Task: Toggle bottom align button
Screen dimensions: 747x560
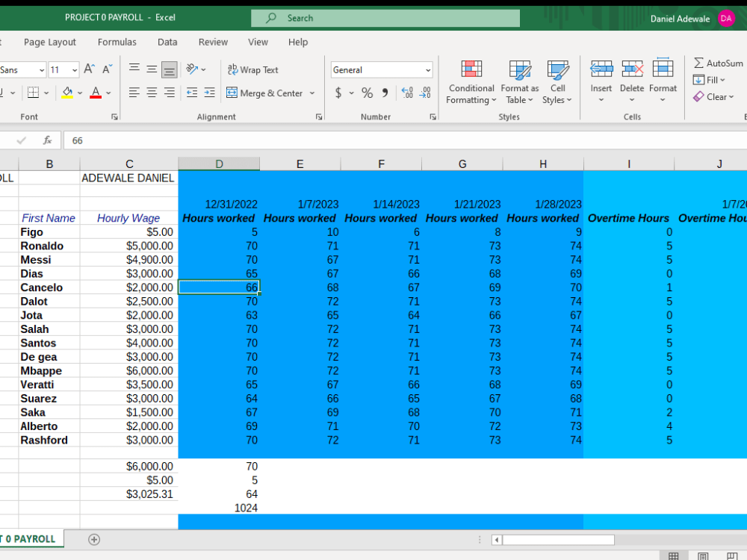Action: click(169, 69)
